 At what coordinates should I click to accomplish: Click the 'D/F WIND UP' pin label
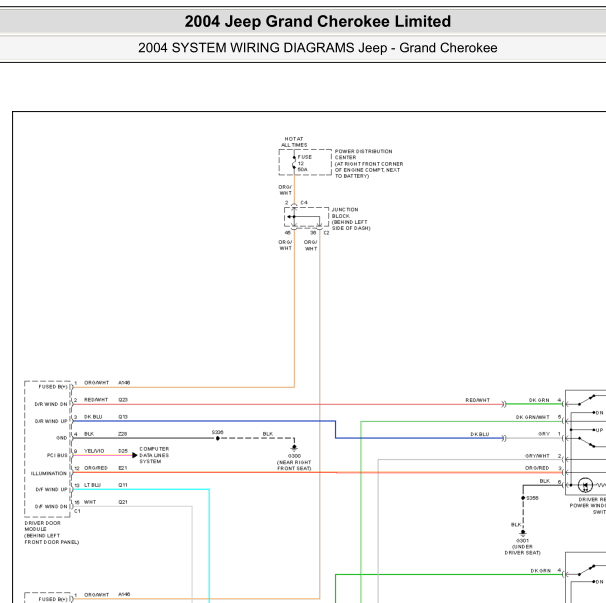(51, 489)
